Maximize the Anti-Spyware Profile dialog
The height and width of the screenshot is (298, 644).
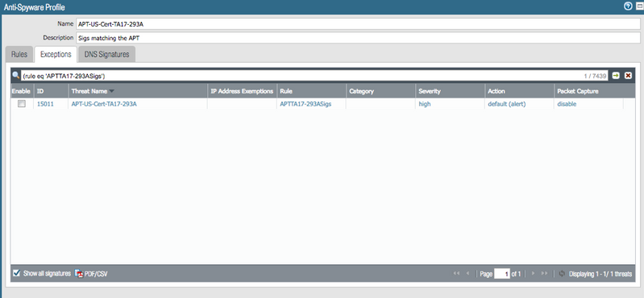[639, 6]
